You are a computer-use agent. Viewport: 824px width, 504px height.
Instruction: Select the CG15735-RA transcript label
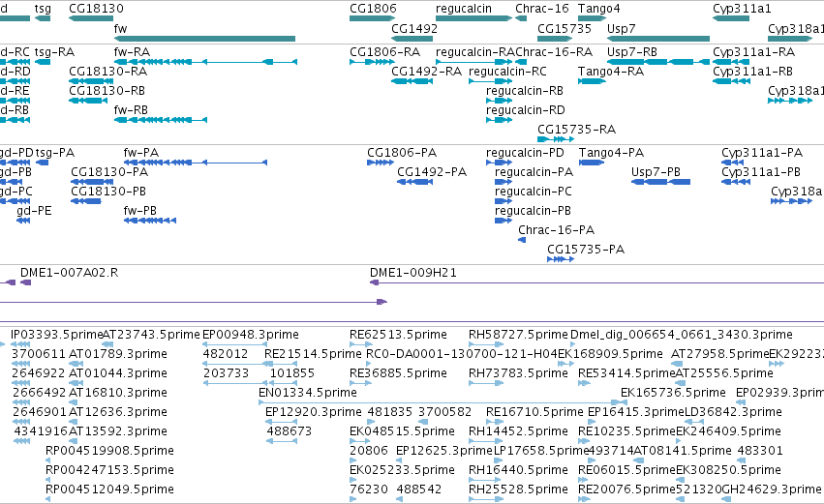pos(576,130)
